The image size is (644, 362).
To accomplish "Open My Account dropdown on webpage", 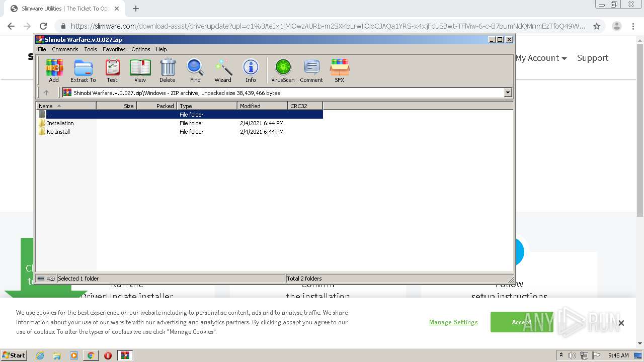I will [541, 58].
